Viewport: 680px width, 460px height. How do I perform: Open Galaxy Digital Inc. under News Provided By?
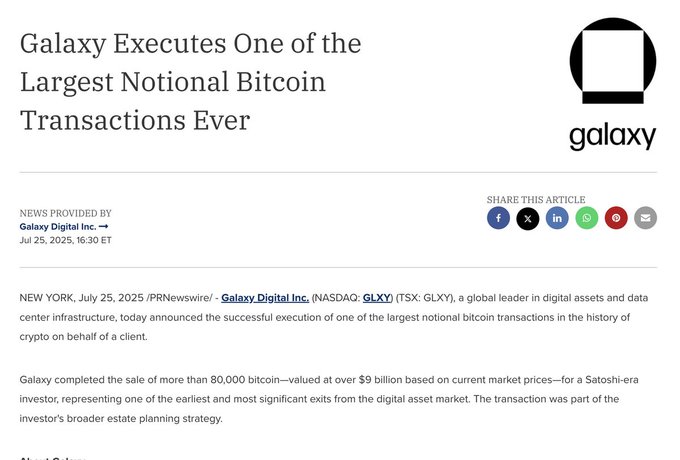pos(58,226)
